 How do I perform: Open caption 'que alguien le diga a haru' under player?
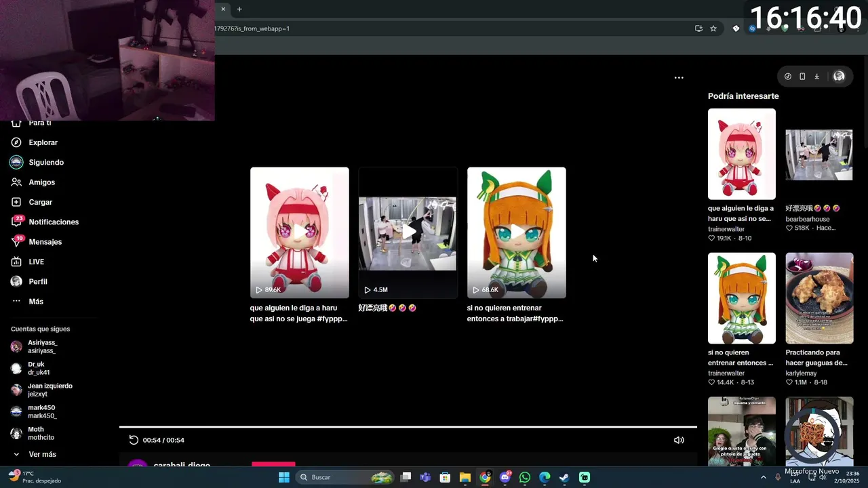[298, 313]
